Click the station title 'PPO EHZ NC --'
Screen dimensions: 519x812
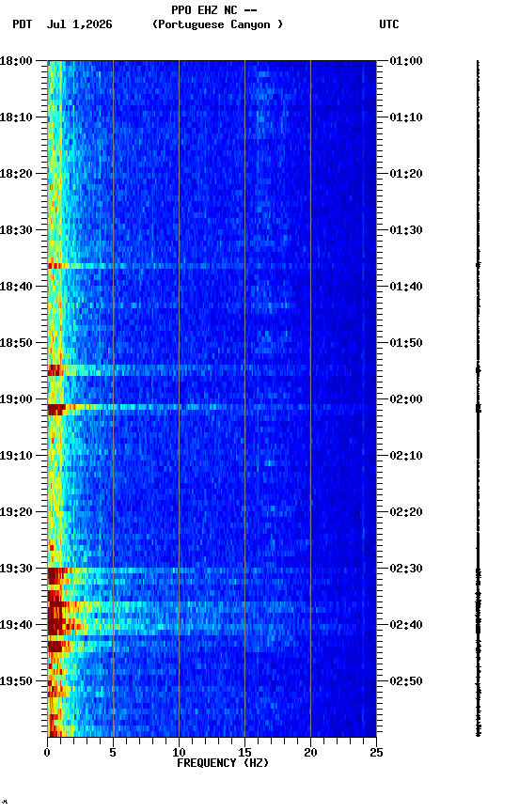pyautogui.click(x=214, y=10)
